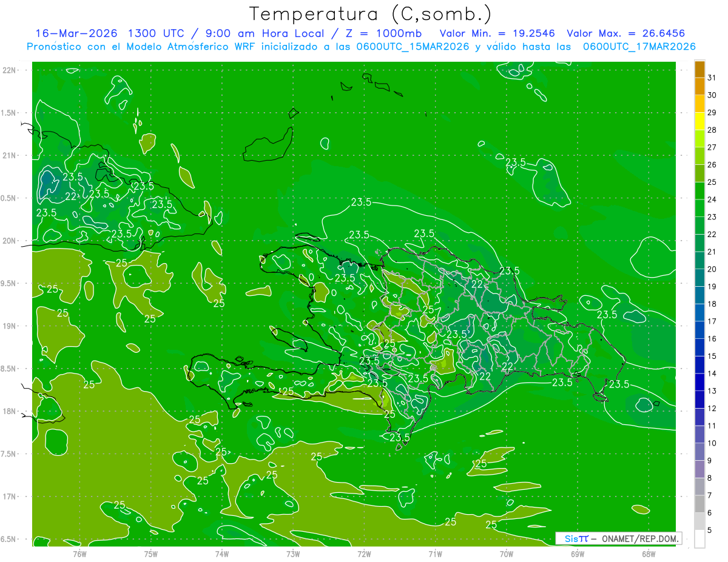The width and height of the screenshot is (728, 562).
Task: Click the 1.5N latitude label
Action: (x=8, y=113)
